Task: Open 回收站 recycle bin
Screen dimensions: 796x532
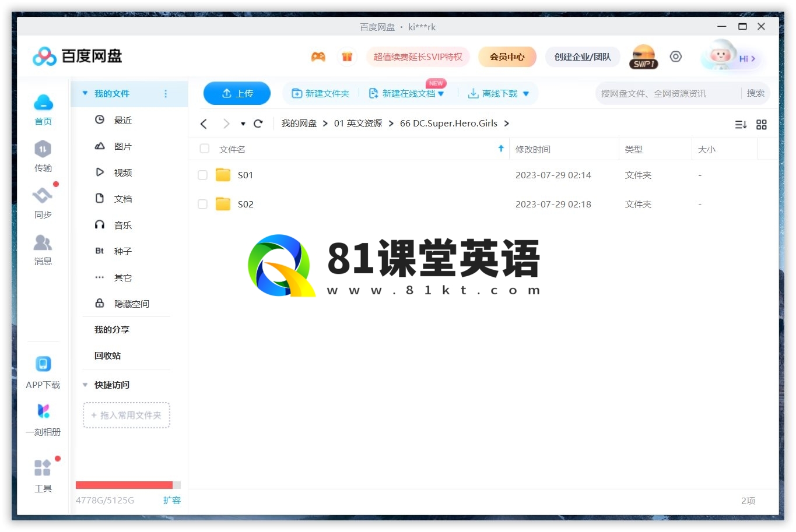Action: (x=108, y=356)
